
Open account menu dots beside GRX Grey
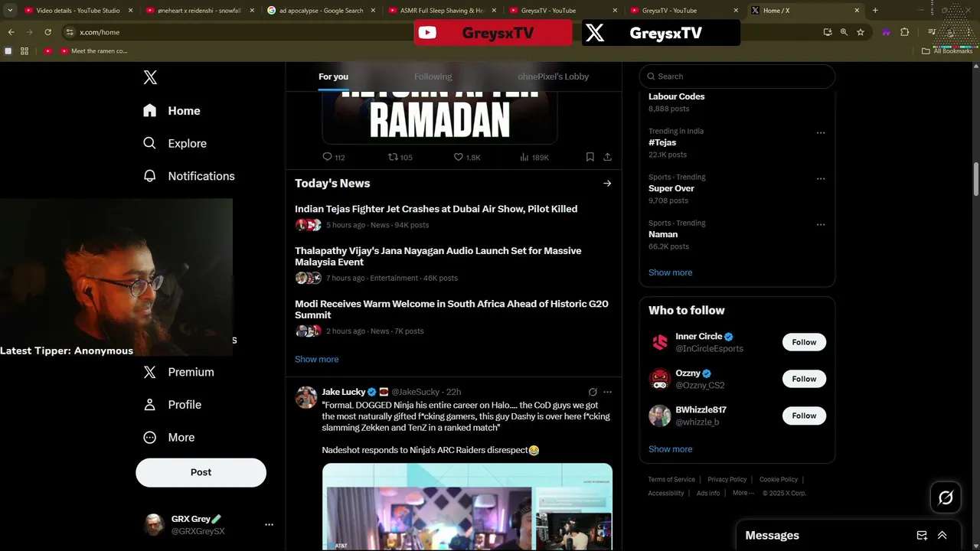click(269, 525)
